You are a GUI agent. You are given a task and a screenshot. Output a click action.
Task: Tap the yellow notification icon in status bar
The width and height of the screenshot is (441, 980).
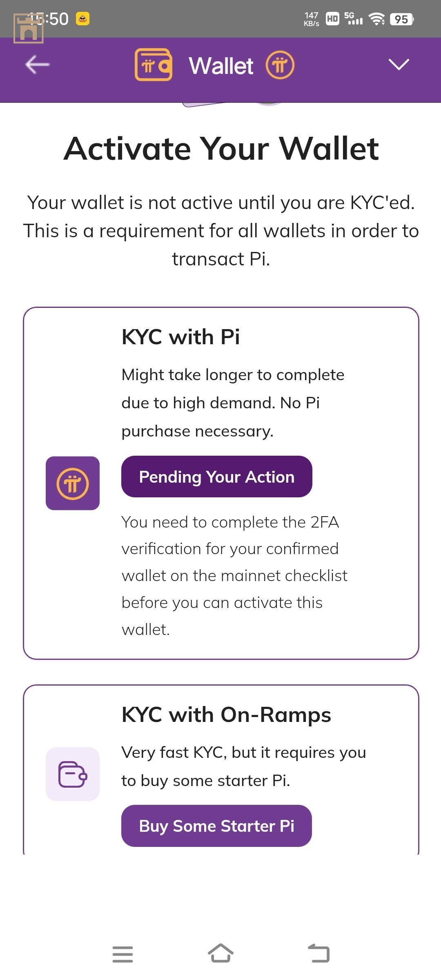[x=82, y=19]
